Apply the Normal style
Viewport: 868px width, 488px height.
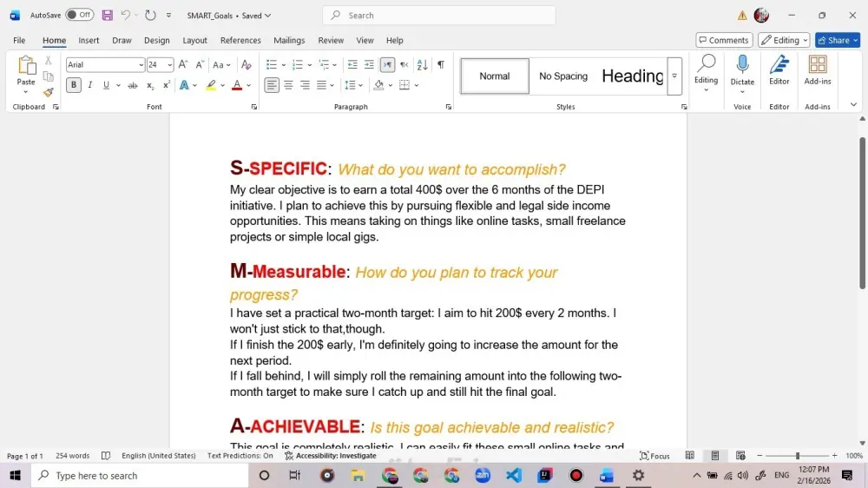495,76
